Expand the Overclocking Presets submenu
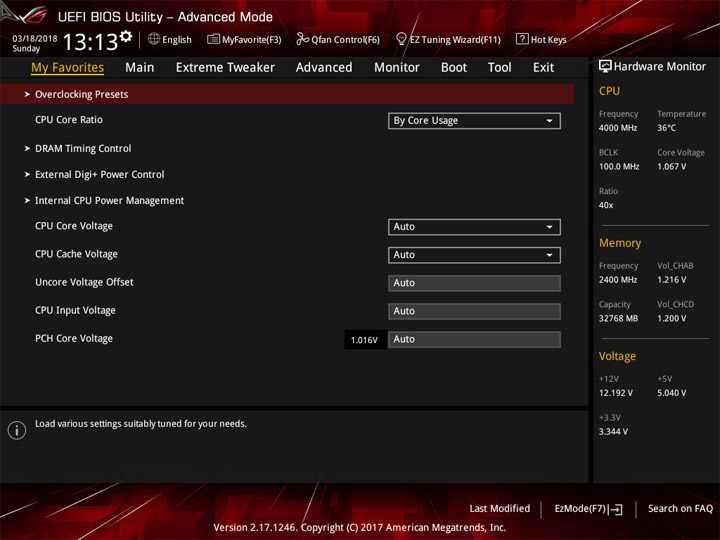Viewport: 720px width, 540px height. [x=287, y=94]
